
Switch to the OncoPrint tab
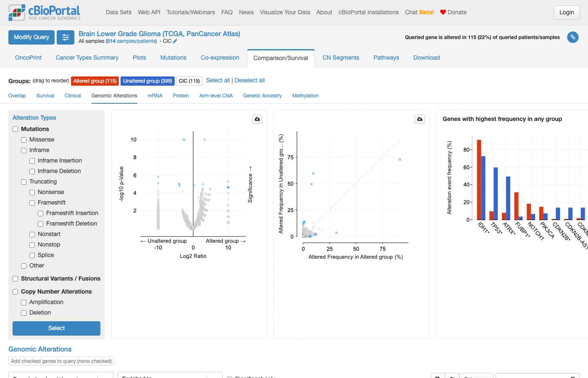pyautogui.click(x=28, y=58)
